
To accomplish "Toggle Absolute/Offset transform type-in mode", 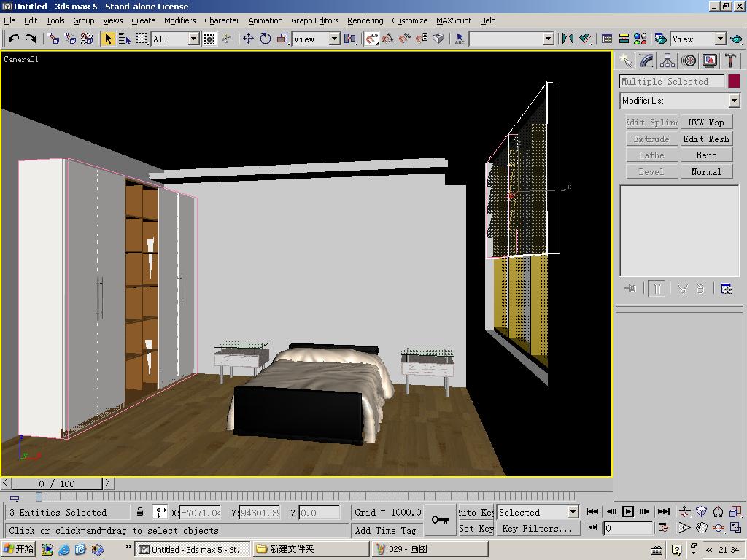I will 161,513.
